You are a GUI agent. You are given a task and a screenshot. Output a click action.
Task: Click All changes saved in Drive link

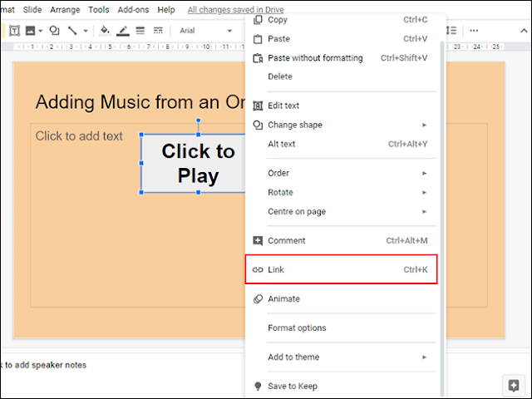click(x=235, y=9)
